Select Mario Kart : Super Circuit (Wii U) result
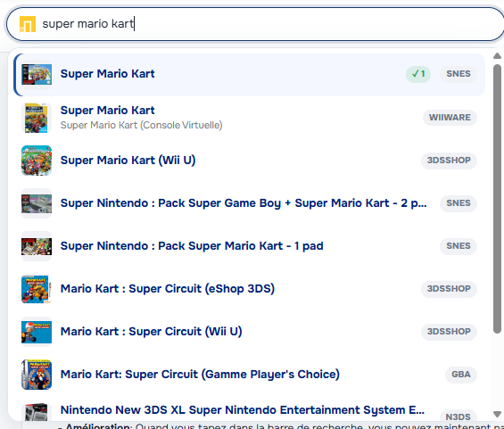This screenshot has width=504, height=429. (x=249, y=332)
